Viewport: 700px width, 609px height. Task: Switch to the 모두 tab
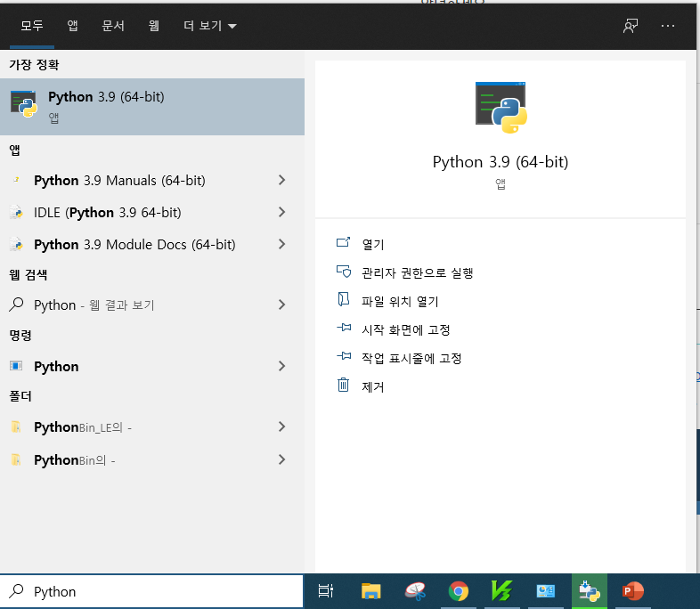(32, 26)
